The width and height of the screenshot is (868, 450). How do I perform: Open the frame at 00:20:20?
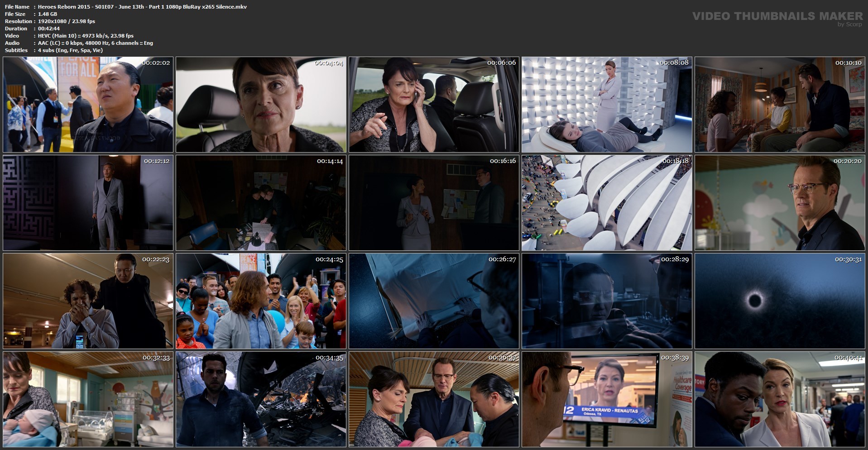780,203
